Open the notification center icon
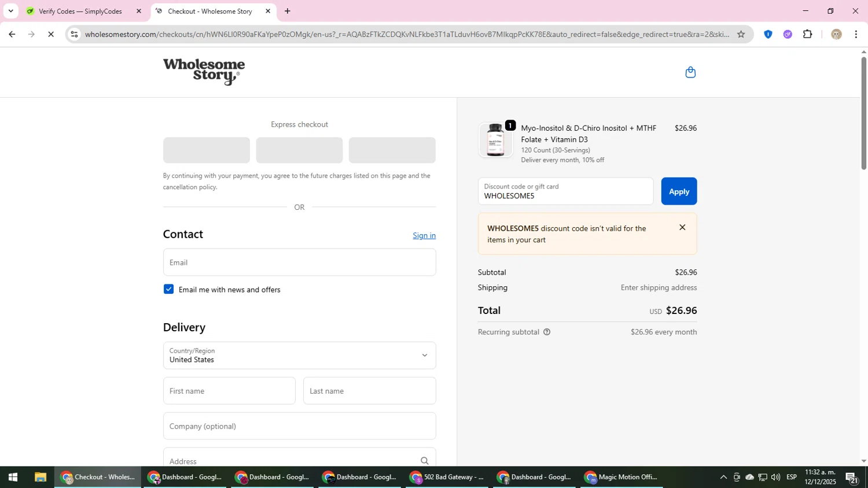This screenshot has width=868, height=488. pyautogui.click(x=852, y=477)
